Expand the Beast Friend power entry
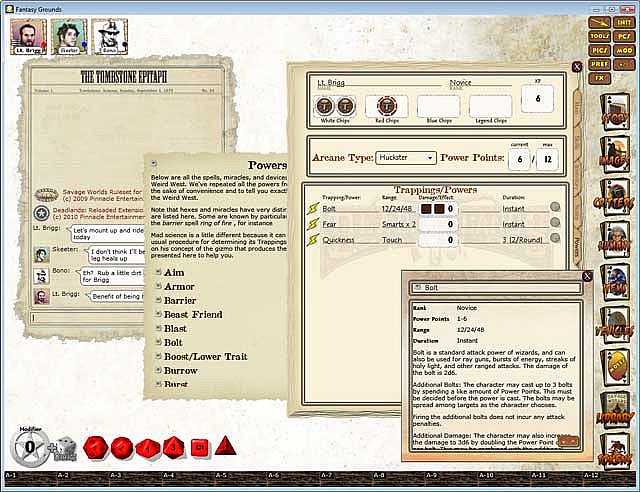 (x=159, y=314)
